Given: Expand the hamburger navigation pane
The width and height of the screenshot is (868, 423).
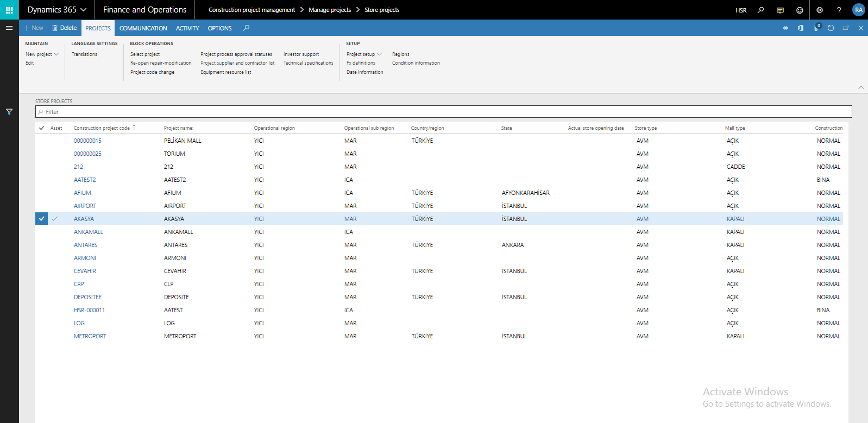Looking at the screenshot, I should pyautogui.click(x=9, y=28).
